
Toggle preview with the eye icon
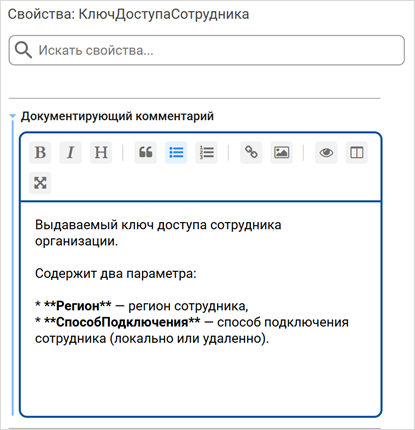tap(326, 152)
